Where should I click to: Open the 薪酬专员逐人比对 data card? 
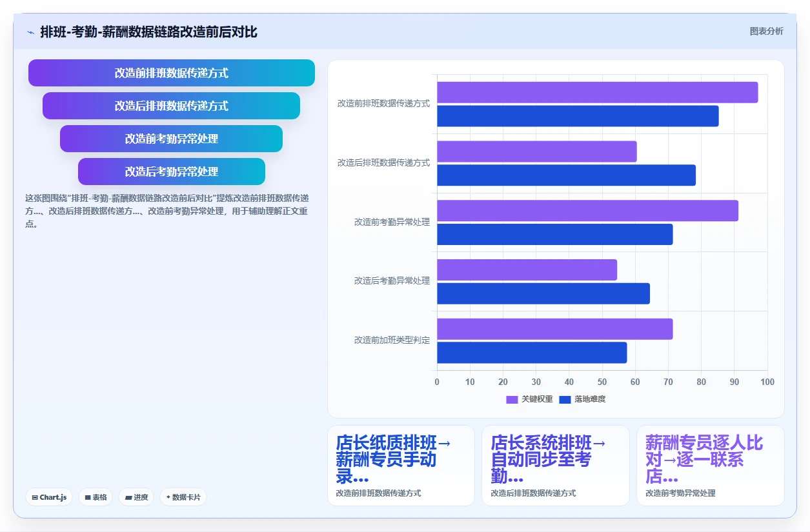711,466
